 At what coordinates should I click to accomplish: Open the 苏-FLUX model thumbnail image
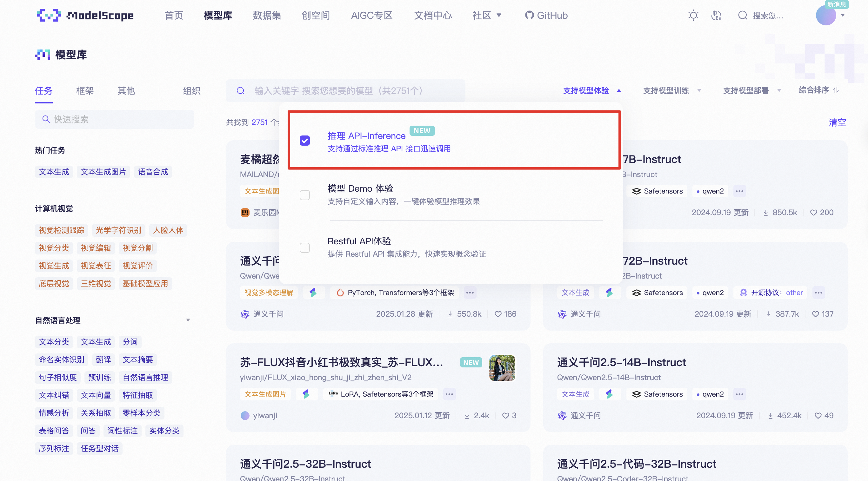pos(502,368)
